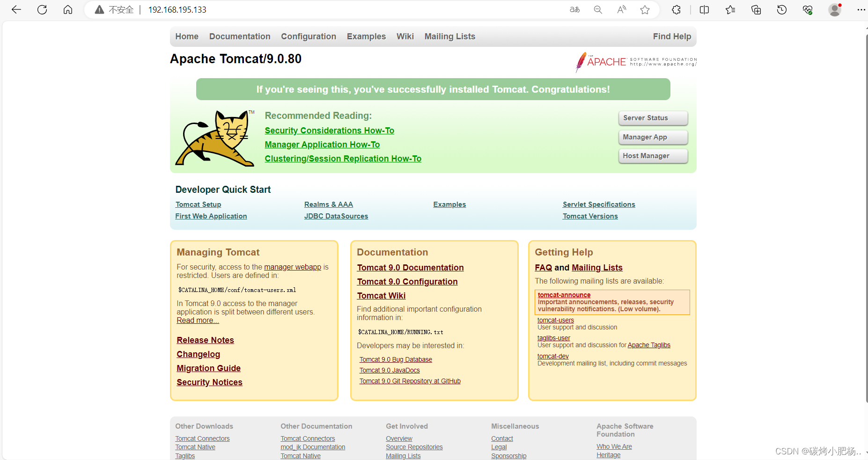Screen dimensions: 868x460
Task: Open the browser home page icon
Action: tap(68, 10)
